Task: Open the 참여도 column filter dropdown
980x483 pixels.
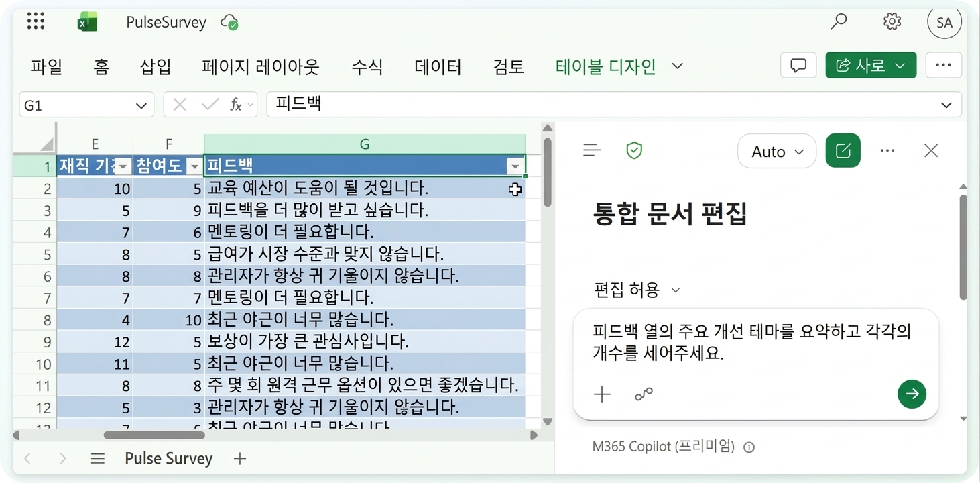Action: 194,166
